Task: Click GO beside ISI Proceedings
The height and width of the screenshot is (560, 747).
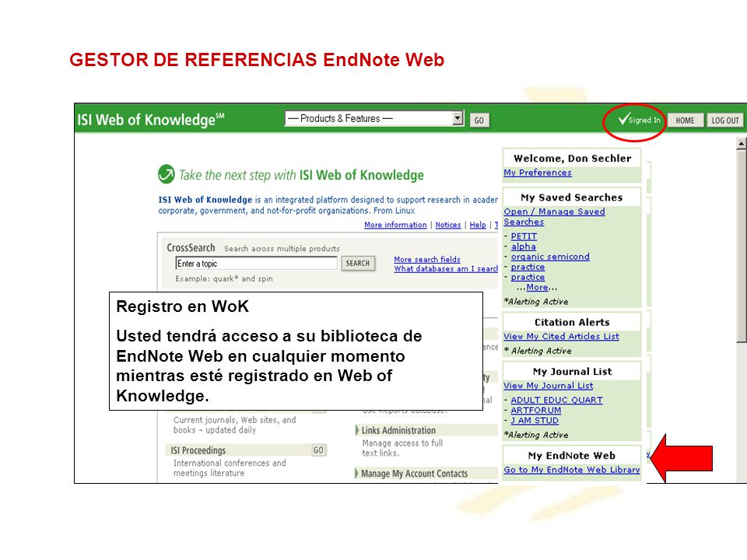Action: click(x=318, y=450)
